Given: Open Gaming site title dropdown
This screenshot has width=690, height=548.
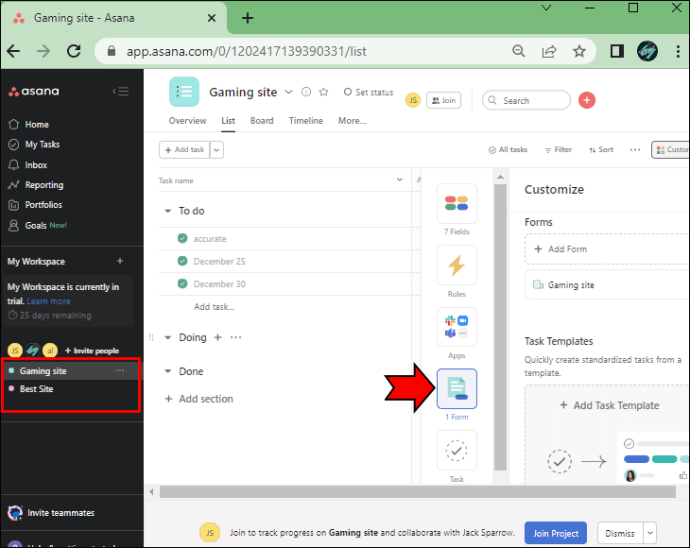Looking at the screenshot, I should point(289,92).
